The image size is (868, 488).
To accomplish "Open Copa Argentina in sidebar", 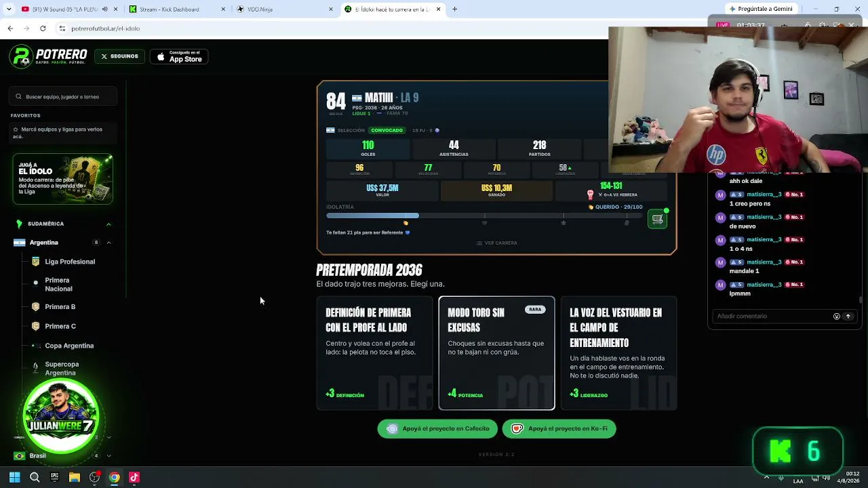I will 69,346.
